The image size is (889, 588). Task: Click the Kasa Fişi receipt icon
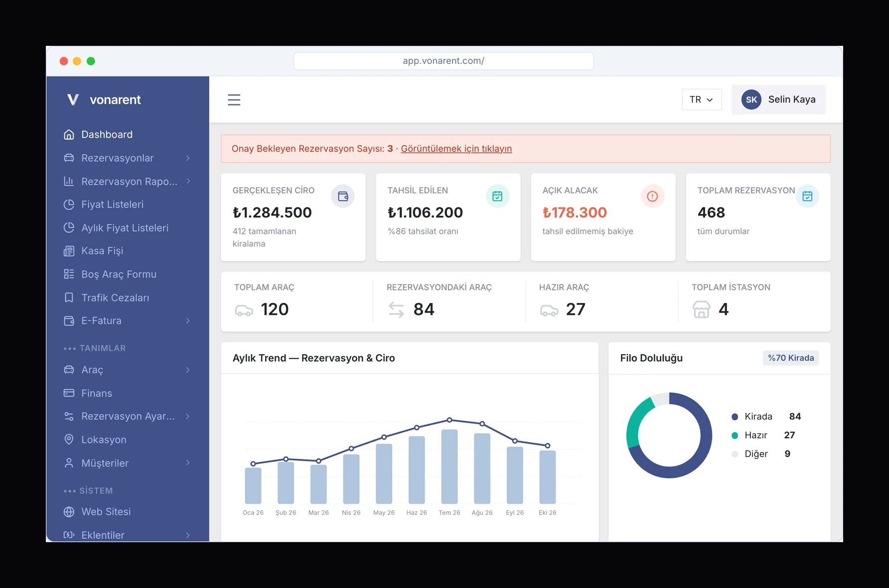tap(69, 251)
